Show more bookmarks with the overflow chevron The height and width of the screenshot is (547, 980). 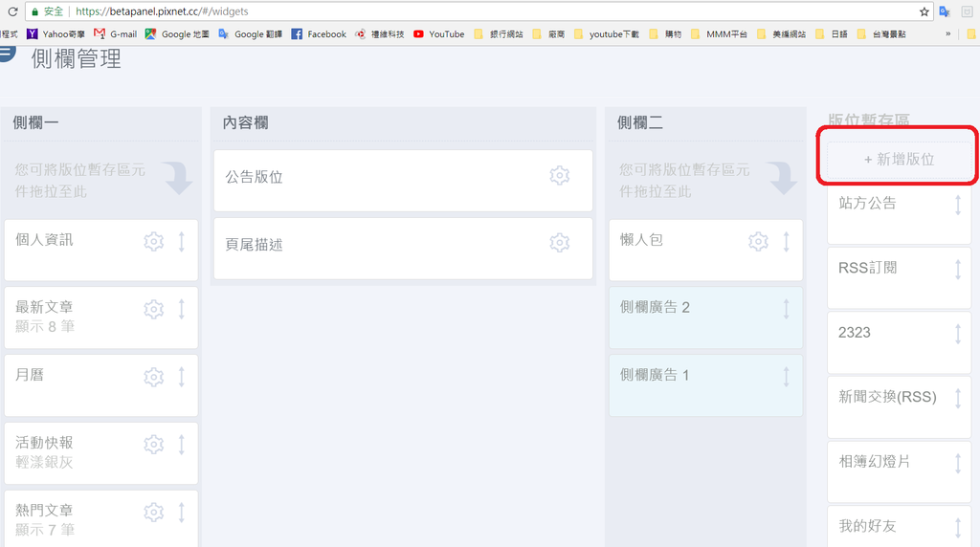pos(948,33)
